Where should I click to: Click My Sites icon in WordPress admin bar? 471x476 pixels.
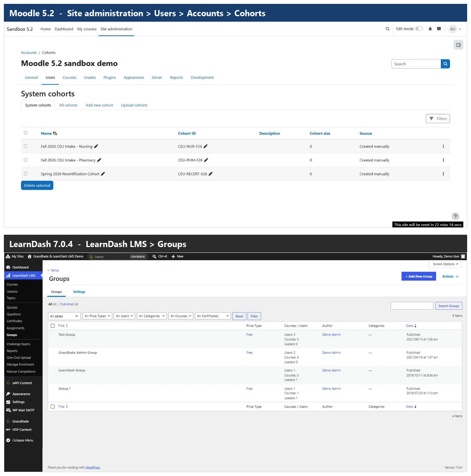8,256
